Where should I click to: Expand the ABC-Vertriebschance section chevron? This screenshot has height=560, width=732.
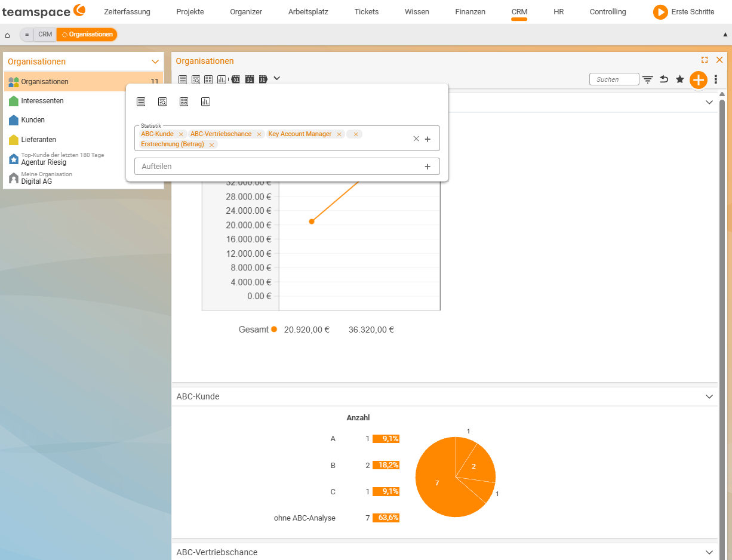pos(709,552)
